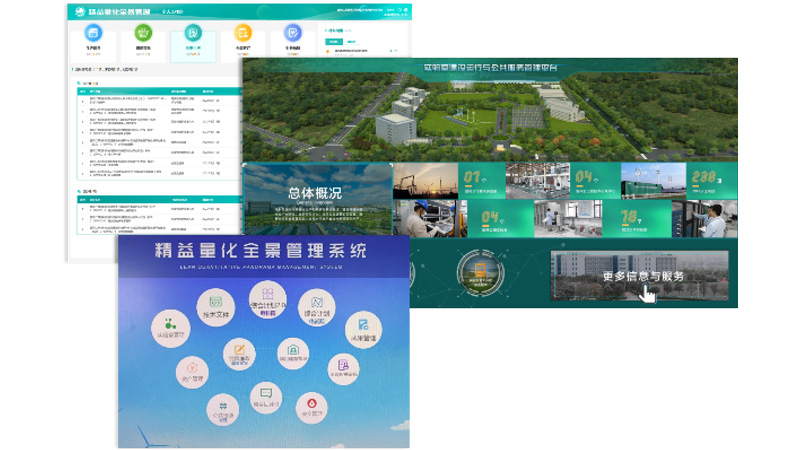Open the 技术文件 circle icon
800x450 pixels.
click(216, 305)
